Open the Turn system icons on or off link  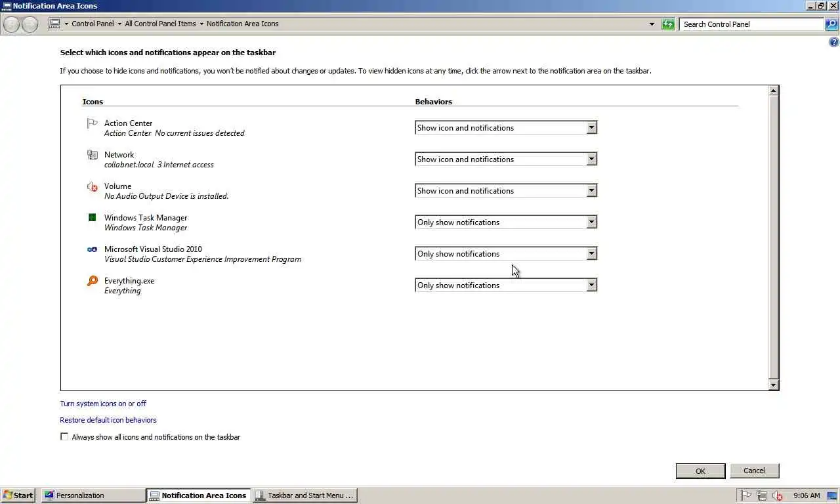(x=103, y=404)
